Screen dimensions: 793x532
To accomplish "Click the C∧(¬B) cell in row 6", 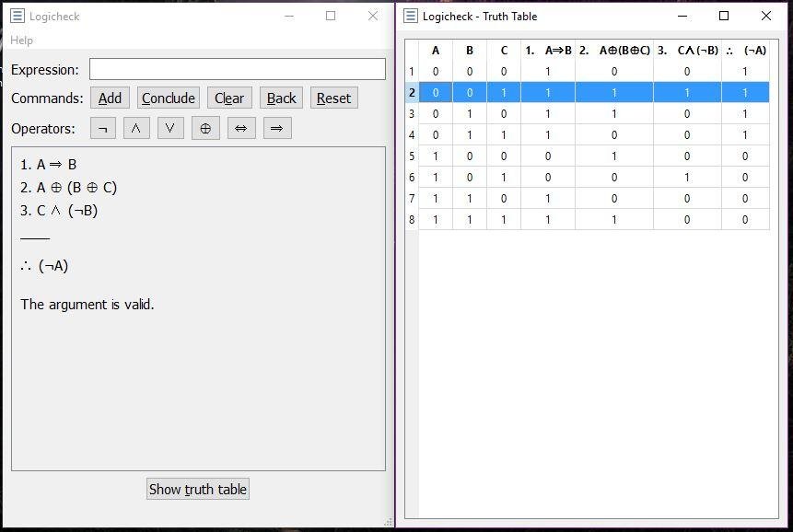I will click(687, 178).
